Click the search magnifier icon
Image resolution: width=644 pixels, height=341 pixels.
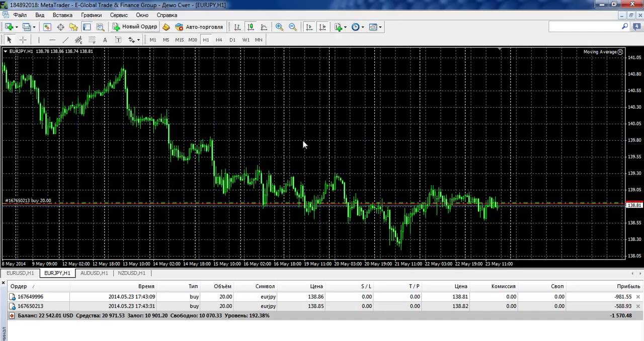click(x=625, y=27)
